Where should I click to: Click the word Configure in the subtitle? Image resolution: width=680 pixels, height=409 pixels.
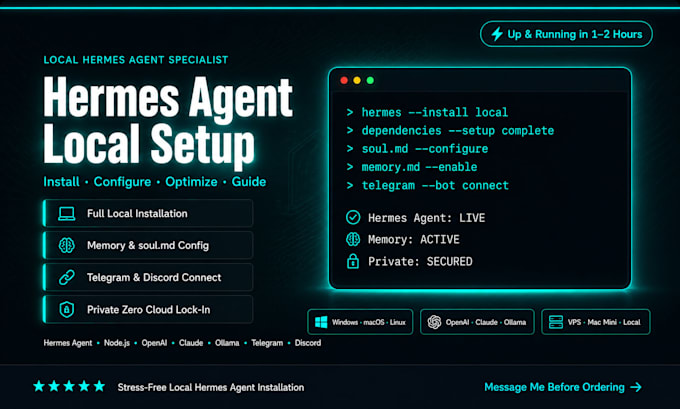(x=122, y=182)
